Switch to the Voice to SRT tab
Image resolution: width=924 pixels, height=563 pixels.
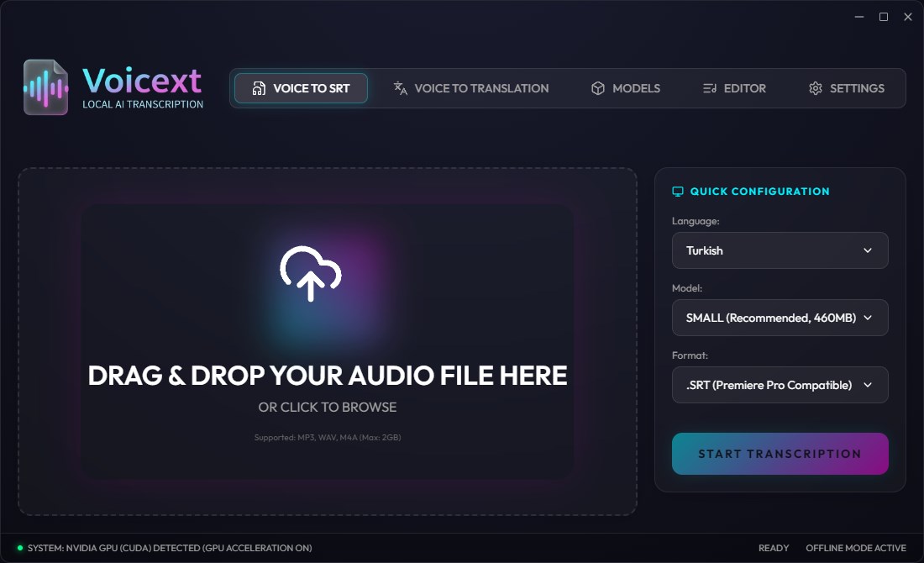click(301, 88)
